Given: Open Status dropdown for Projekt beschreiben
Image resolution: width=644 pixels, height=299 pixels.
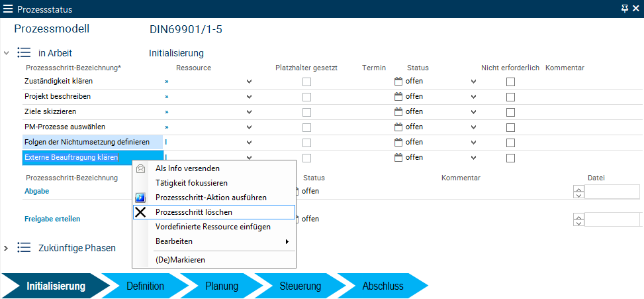Looking at the screenshot, I should (x=473, y=97).
